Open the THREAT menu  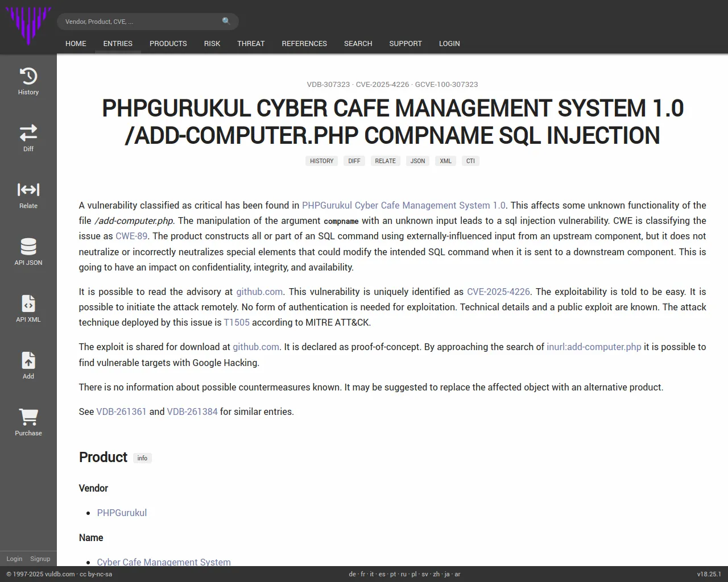(251, 44)
